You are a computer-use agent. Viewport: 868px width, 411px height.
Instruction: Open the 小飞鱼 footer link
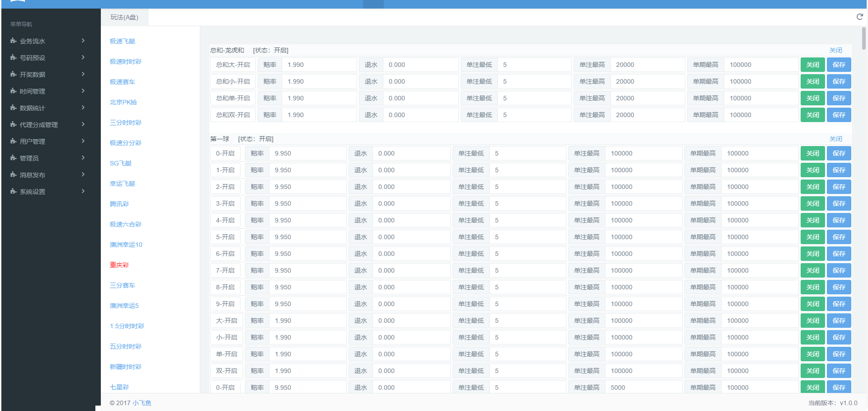(x=142, y=403)
